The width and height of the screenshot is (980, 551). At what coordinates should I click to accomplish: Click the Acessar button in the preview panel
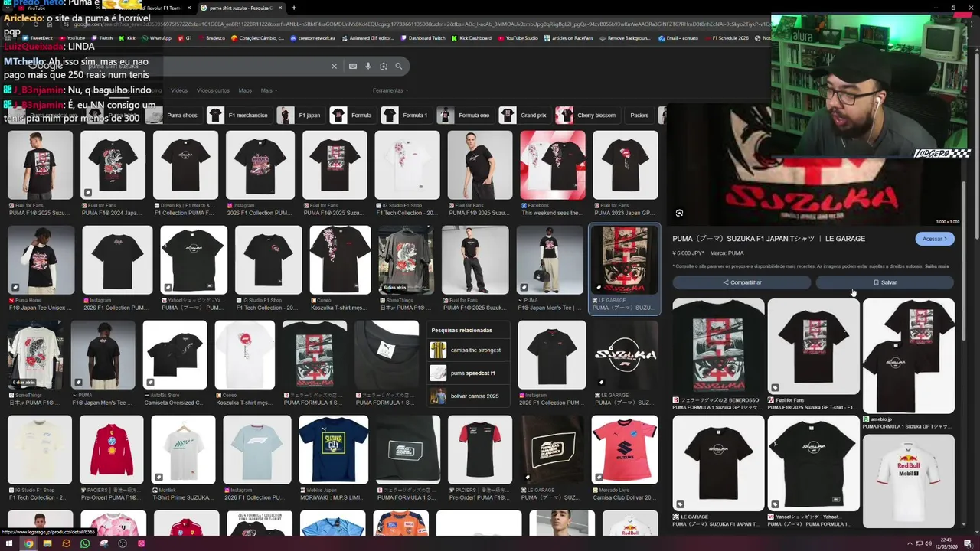(935, 239)
